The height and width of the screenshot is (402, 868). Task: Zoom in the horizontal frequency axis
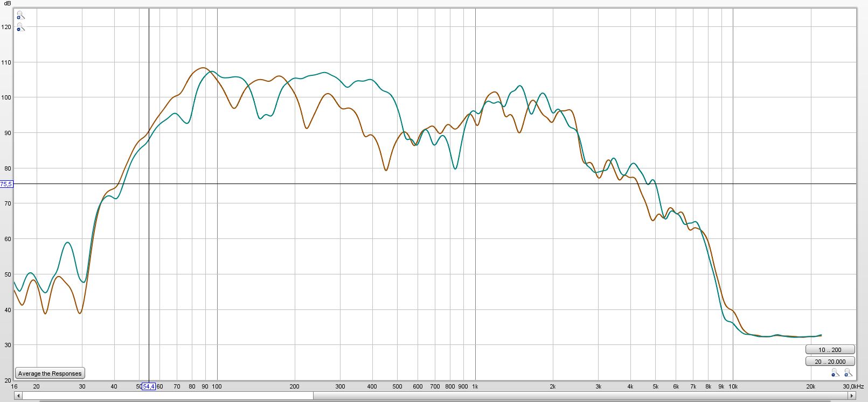848,373
